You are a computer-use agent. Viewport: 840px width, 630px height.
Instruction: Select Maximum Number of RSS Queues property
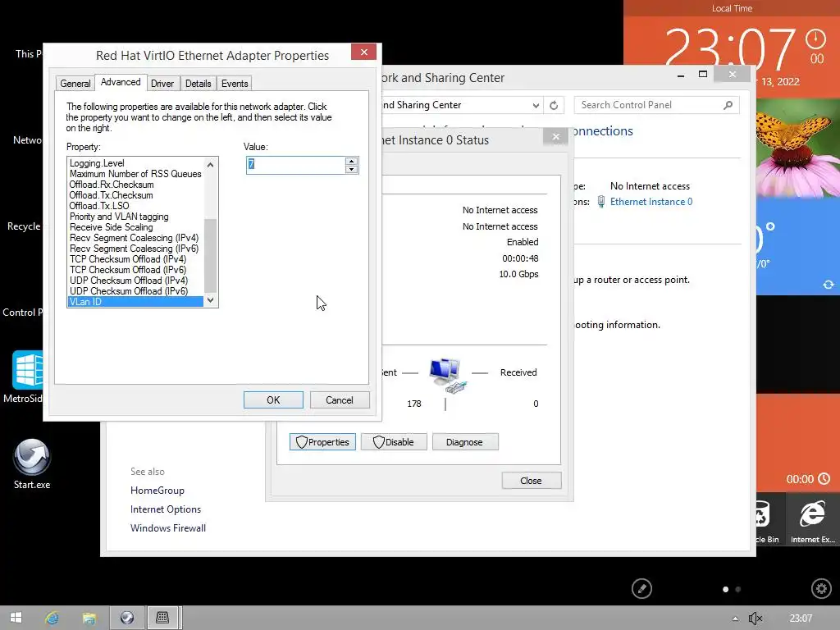tap(135, 174)
